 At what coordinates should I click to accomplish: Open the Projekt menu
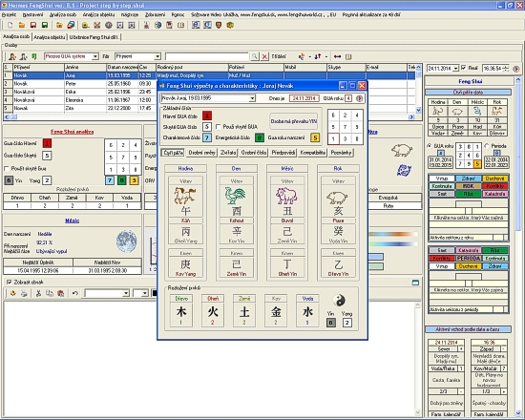click(x=9, y=14)
